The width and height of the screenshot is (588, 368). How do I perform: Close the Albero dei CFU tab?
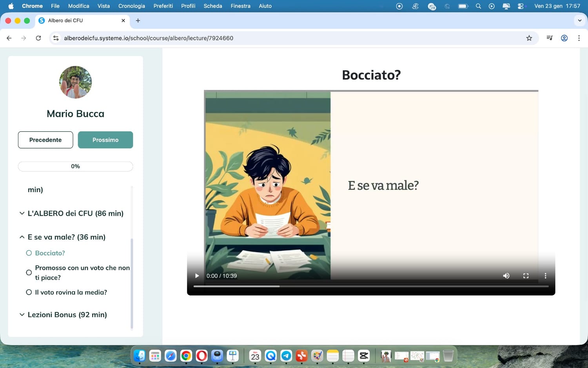[x=123, y=20]
